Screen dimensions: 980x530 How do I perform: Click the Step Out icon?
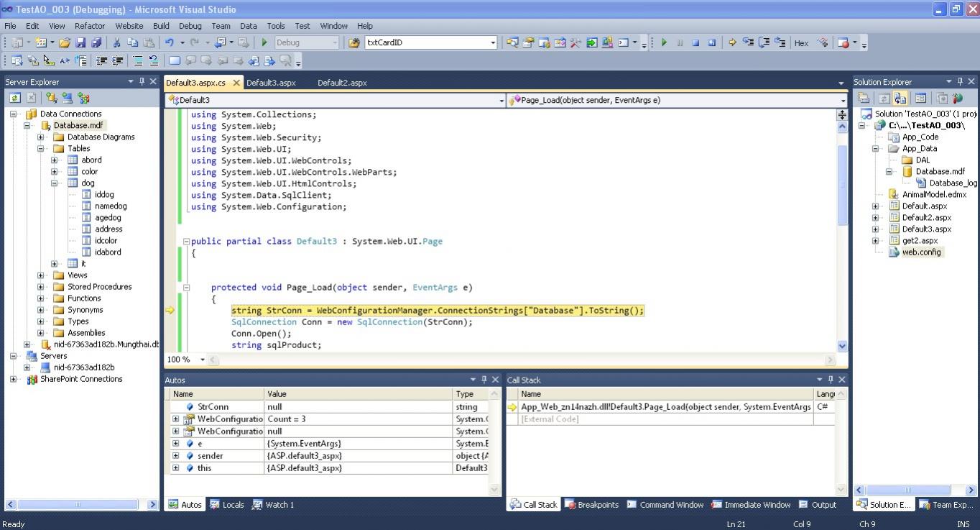click(780, 42)
